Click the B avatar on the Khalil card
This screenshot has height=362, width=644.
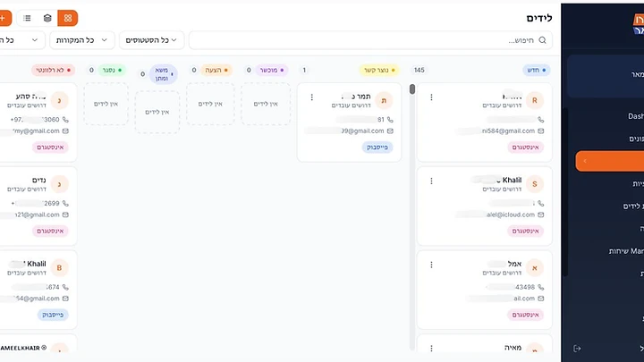[59, 268]
